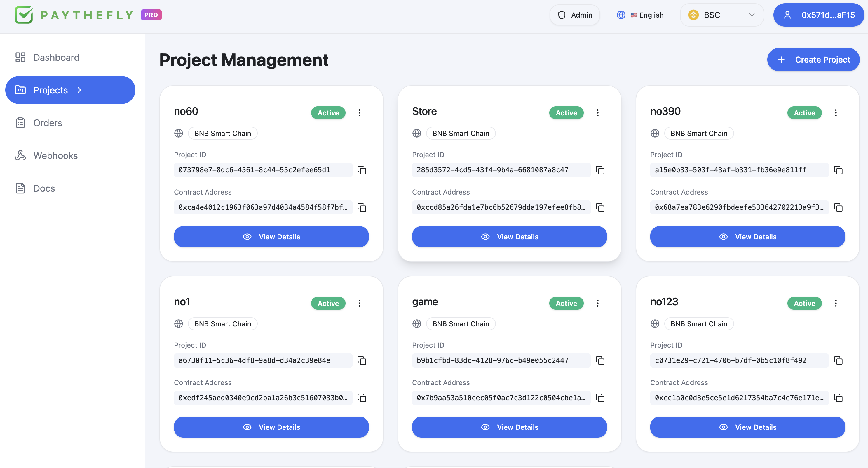Image resolution: width=868 pixels, height=468 pixels.
Task: Open the Webhooks sidebar item
Action: click(55, 155)
